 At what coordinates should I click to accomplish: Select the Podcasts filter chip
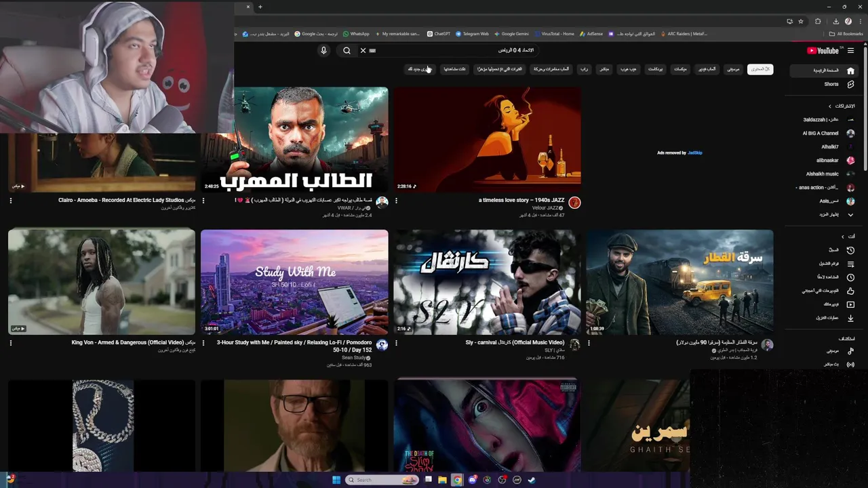[x=655, y=69]
